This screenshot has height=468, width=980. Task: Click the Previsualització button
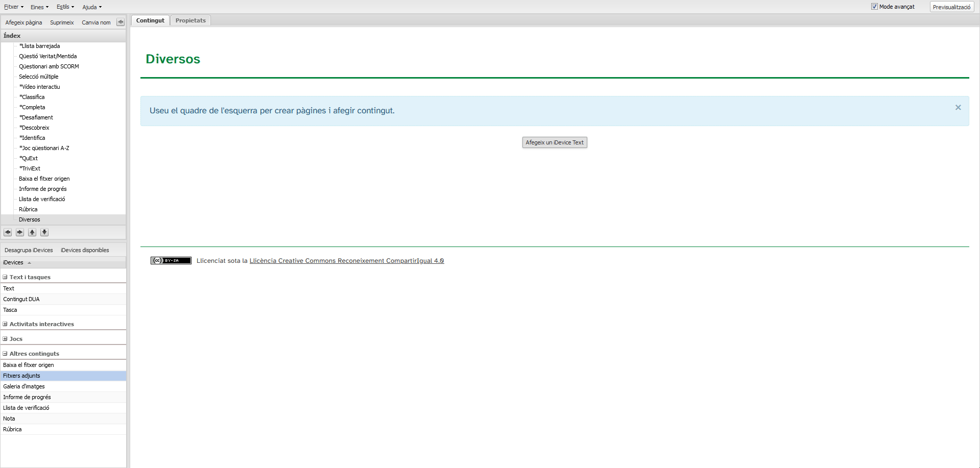(x=951, y=7)
